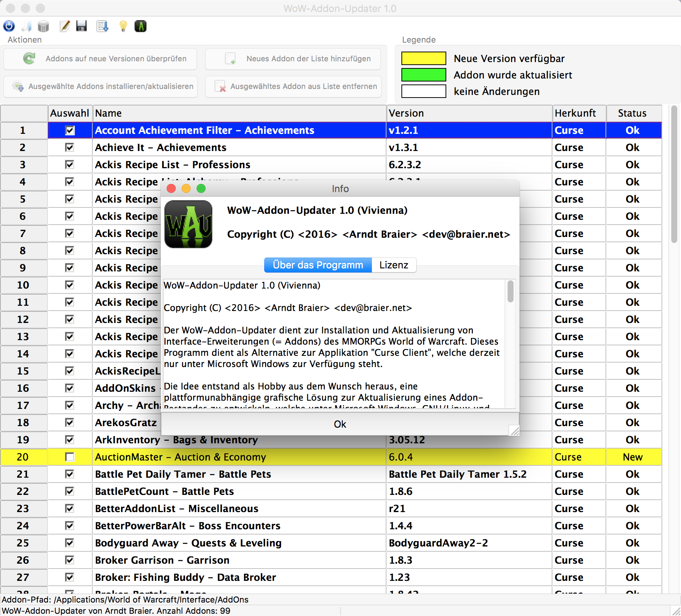Minimize the Info dialog with yellow button
Viewport: 681px width, 616px height.
[186, 188]
